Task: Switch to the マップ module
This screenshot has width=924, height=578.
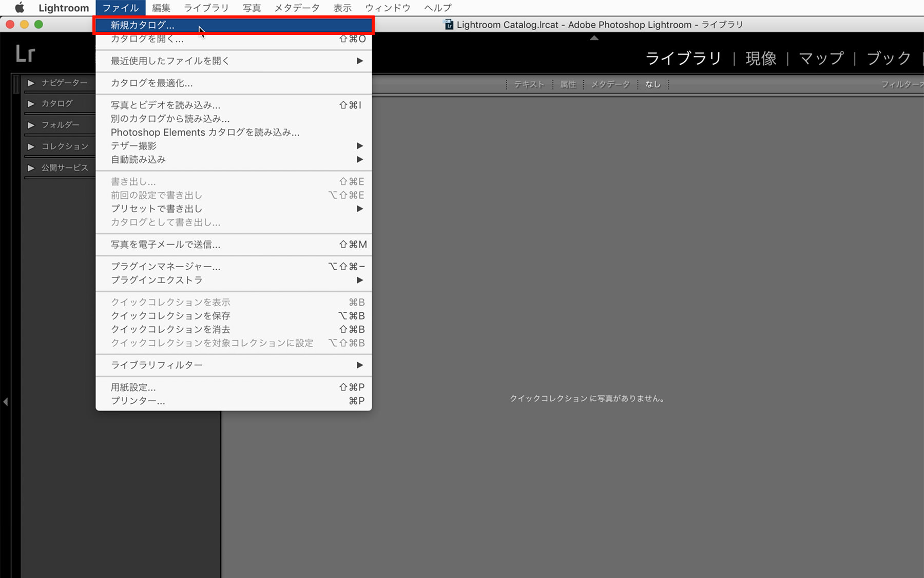Action: coord(821,59)
